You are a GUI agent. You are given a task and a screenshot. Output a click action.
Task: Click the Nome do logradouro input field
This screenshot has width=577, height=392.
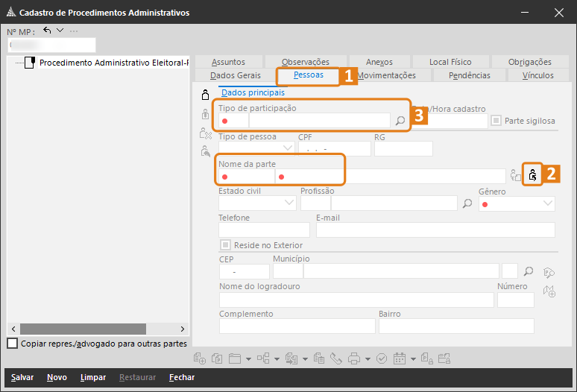click(x=356, y=300)
